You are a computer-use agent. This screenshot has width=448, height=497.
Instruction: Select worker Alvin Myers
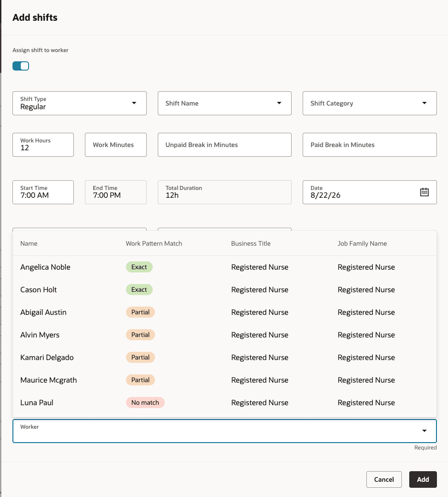click(x=225, y=335)
